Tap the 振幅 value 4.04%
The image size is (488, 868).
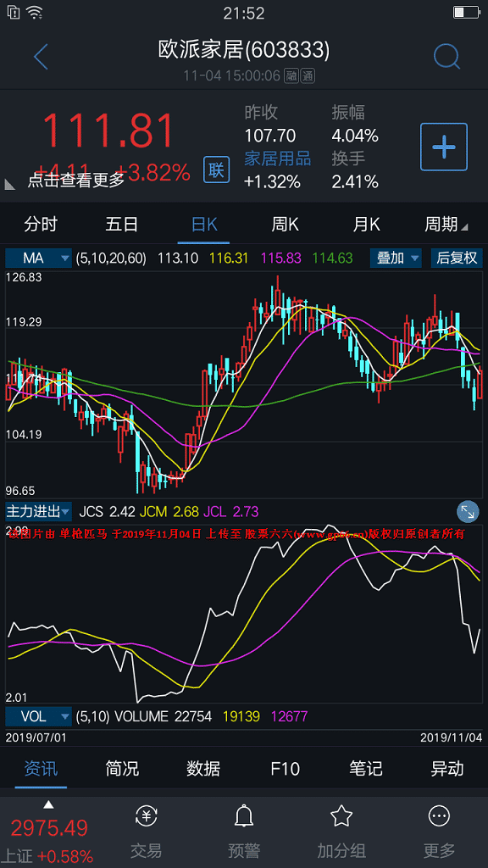click(x=355, y=136)
